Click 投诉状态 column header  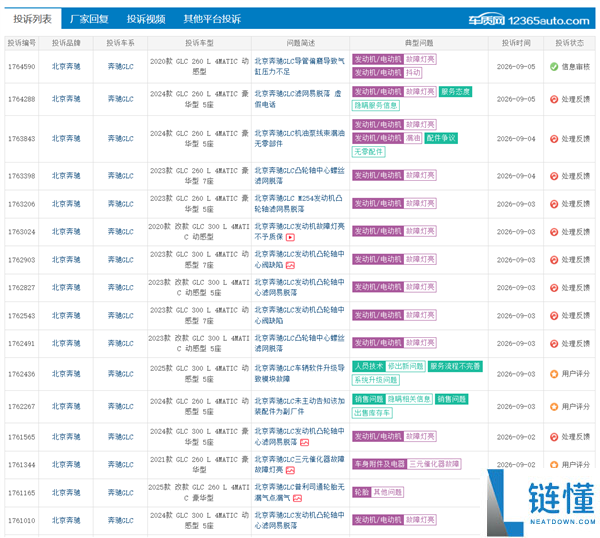click(570, 43)
